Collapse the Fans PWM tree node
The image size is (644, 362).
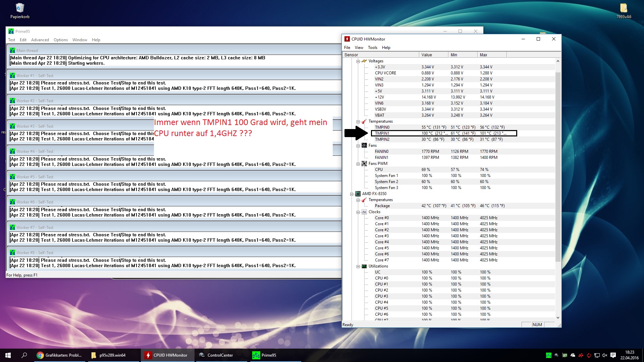coord(358,164)
